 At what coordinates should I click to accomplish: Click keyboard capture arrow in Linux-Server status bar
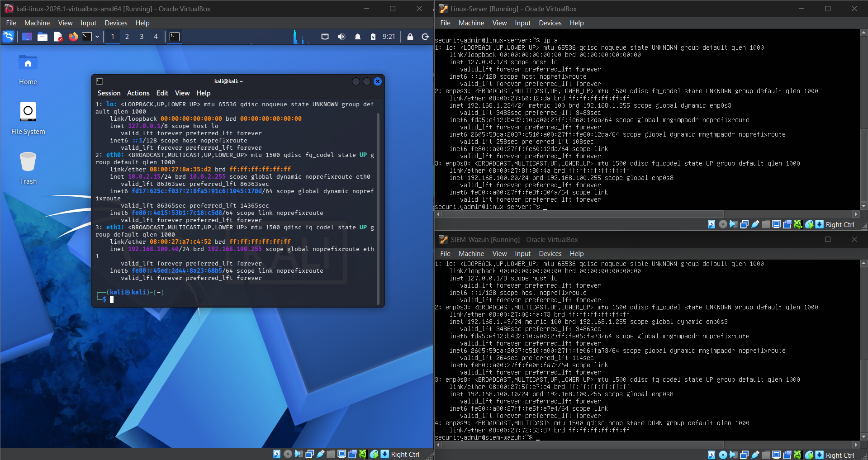(820, 224)
